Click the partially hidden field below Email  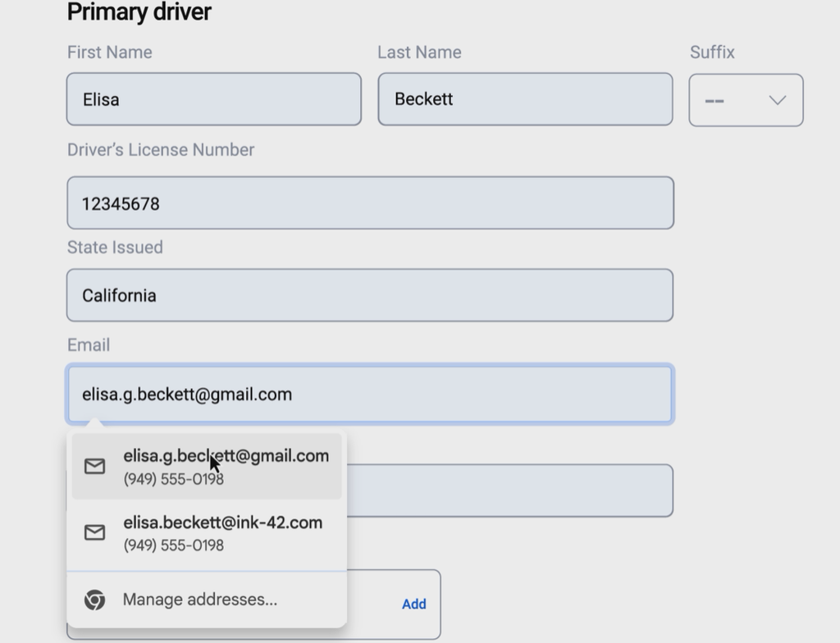pyautogui.click(x=509, y=490)
